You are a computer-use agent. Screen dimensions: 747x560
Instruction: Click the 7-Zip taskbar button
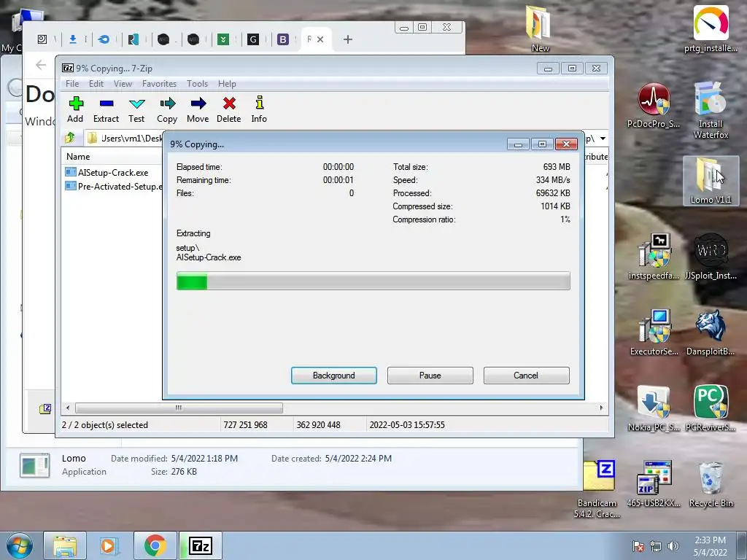(x=201, y=545)
